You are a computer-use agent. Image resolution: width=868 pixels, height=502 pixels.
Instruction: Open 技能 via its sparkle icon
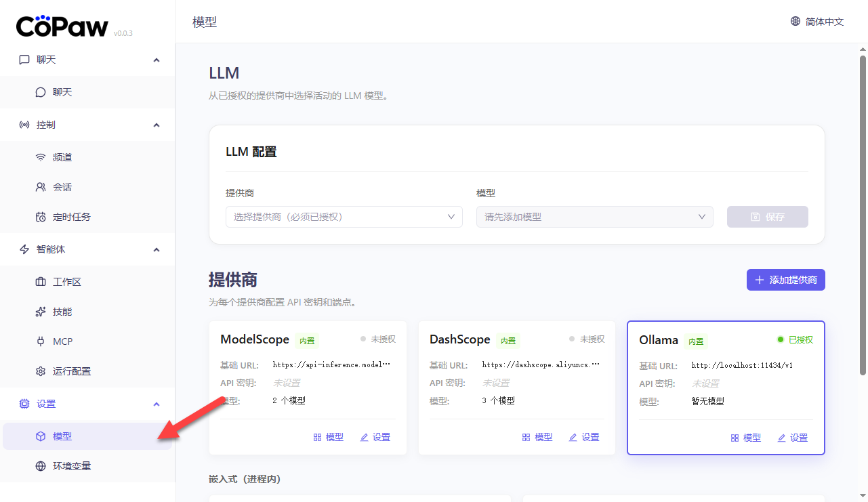[x=41, y=312]
